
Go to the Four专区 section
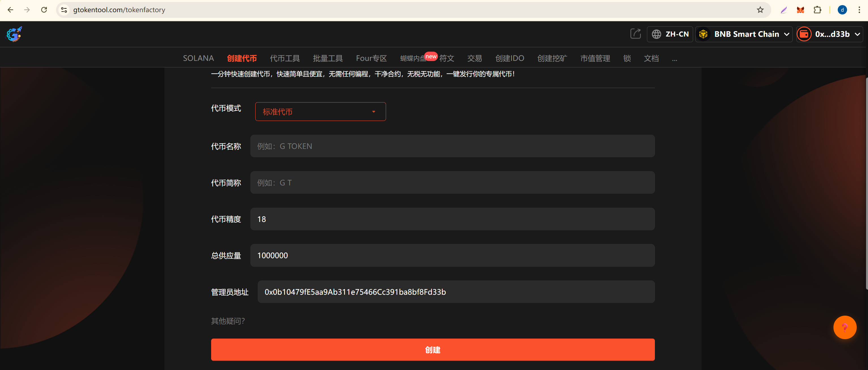click(371, 58)
